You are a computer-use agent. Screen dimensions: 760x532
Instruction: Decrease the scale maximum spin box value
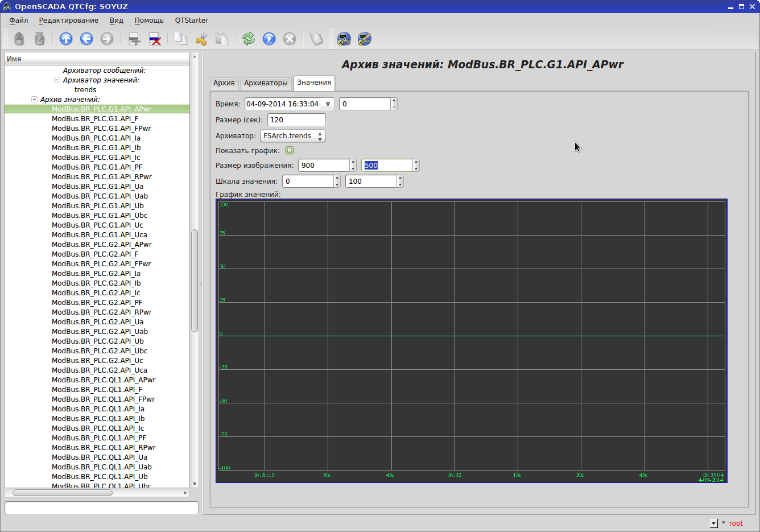click(400, 184)
